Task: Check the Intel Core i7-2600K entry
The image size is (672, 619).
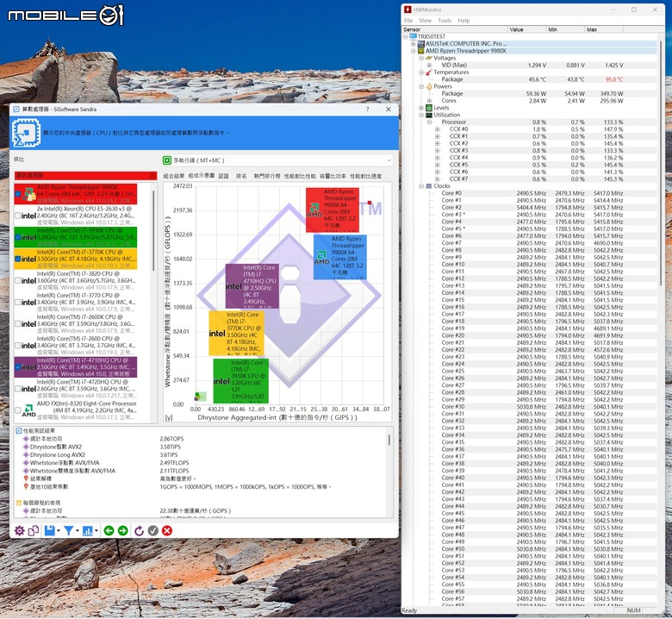Action: pyautogui.click(x=17, y=324)
